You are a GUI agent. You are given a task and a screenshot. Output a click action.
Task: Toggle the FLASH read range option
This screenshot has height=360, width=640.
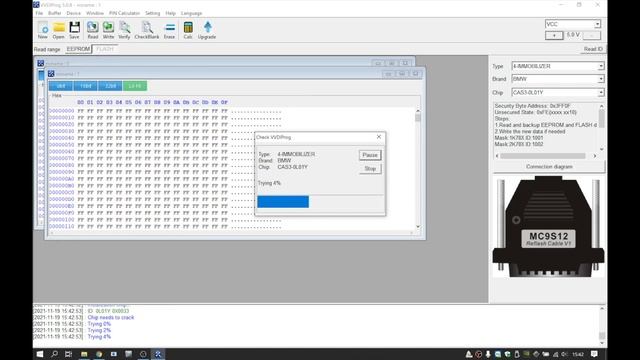105,49
